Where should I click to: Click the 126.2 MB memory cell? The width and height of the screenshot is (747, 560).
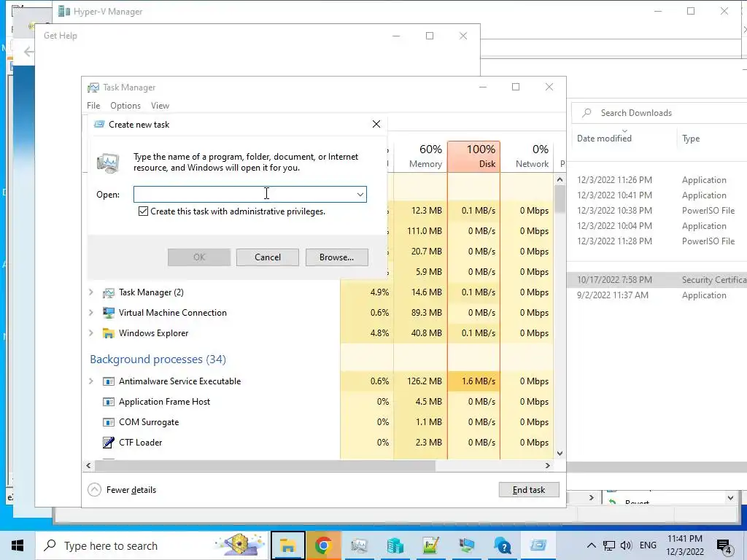point(421,381)
